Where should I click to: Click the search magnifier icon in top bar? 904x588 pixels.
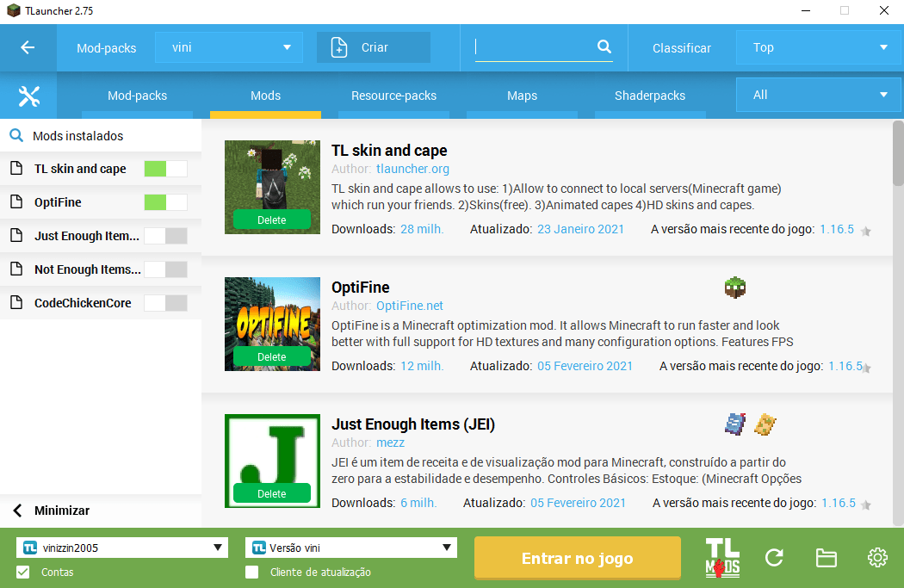[604, 46]
